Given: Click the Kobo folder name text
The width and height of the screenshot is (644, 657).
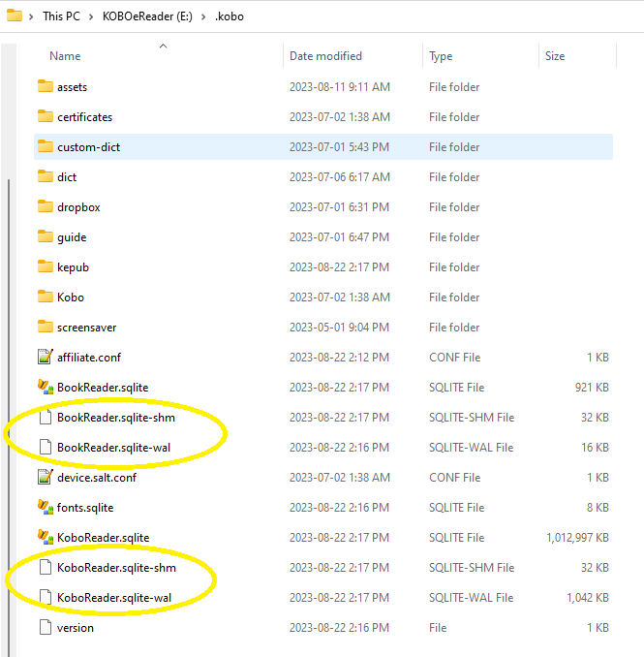Looking at the screenshot, I should [x=71, y=297].
